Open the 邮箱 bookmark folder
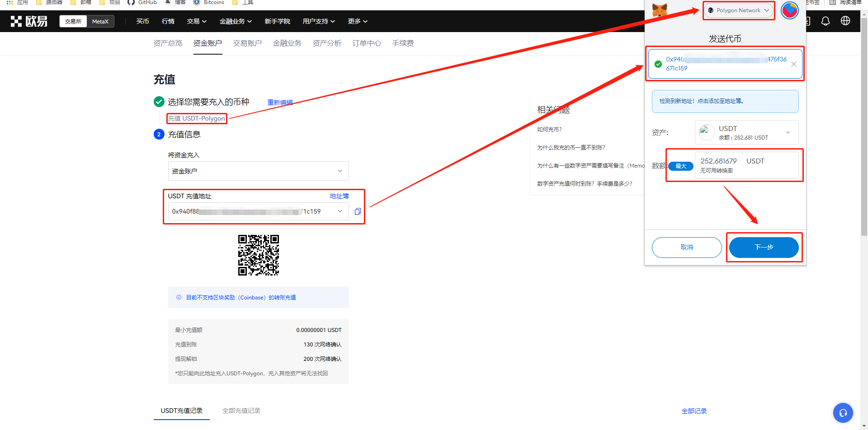 (x=81, y=2)
